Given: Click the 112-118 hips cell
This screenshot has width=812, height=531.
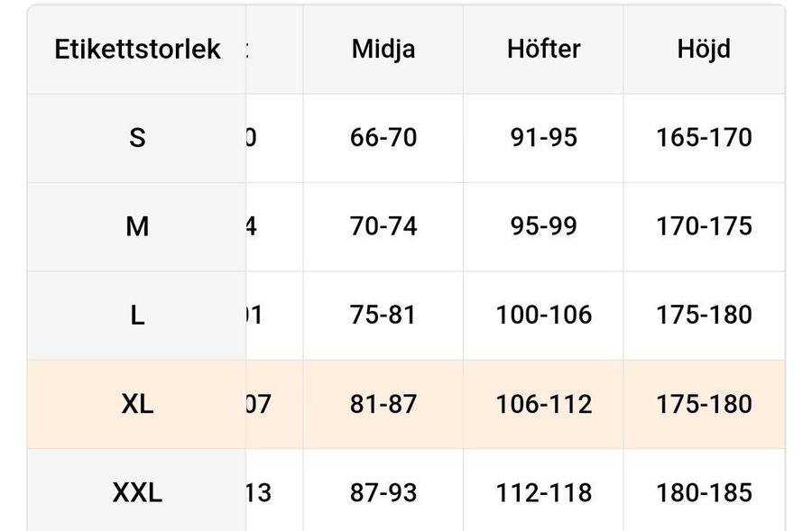Looking at the screenshot, I should (543, 492).
